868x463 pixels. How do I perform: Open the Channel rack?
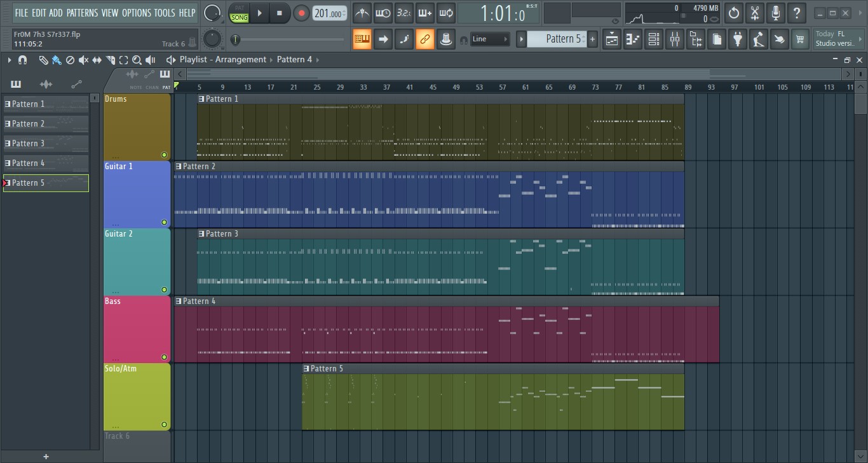coord(654,39)
